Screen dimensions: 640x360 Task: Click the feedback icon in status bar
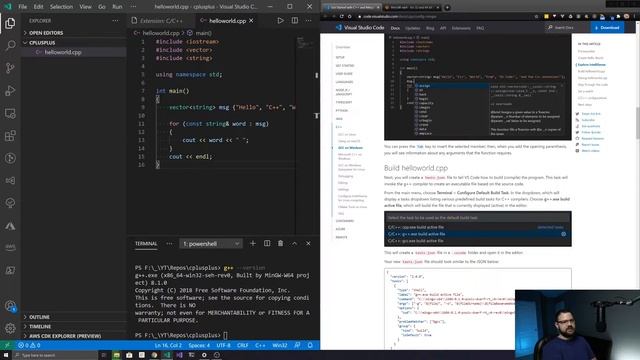coord(297,345)
